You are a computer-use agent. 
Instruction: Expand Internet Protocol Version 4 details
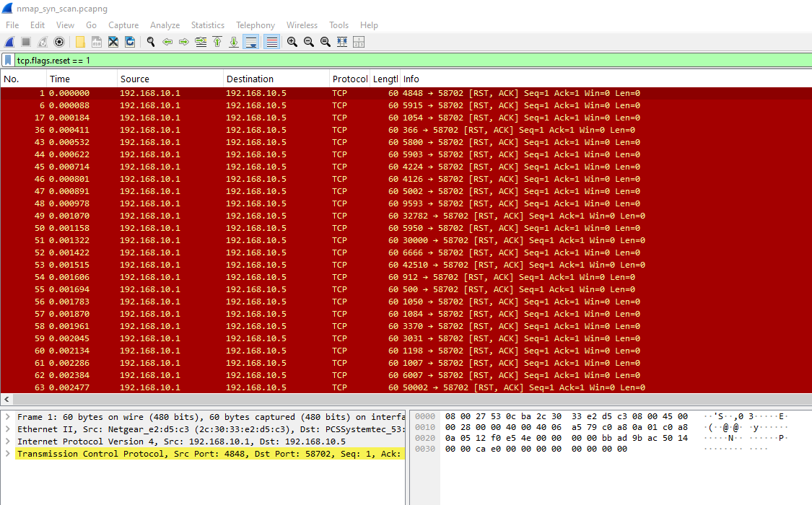click(x=6, y=440)
